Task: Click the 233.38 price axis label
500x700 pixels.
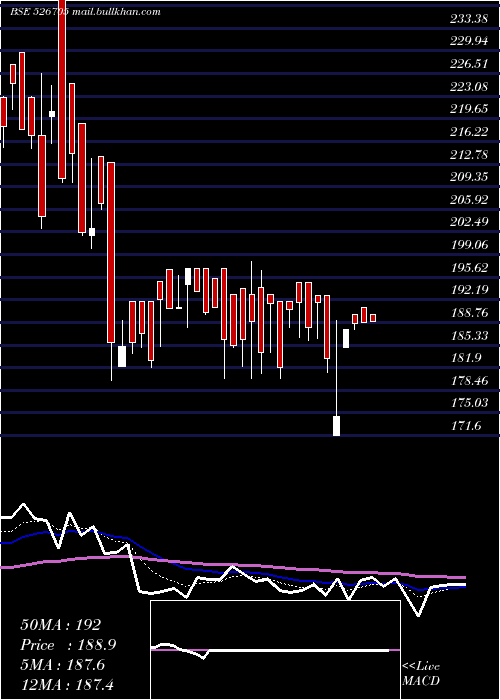Action: tap(470, 19)
